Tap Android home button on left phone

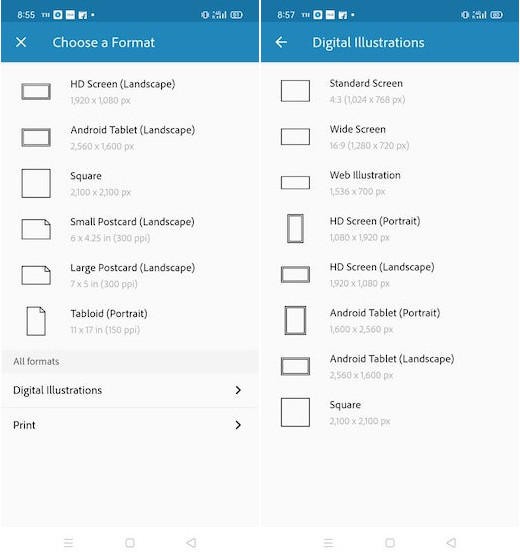tap(130, 543)
